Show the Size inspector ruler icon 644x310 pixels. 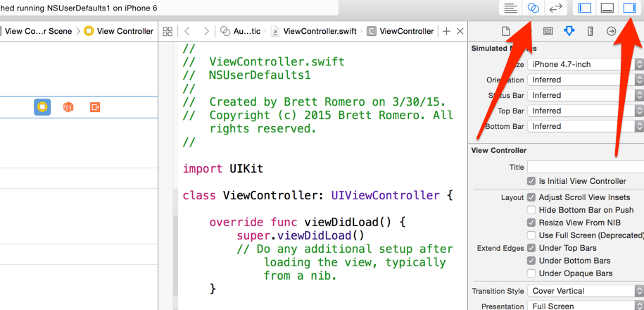tap(590, 32)
